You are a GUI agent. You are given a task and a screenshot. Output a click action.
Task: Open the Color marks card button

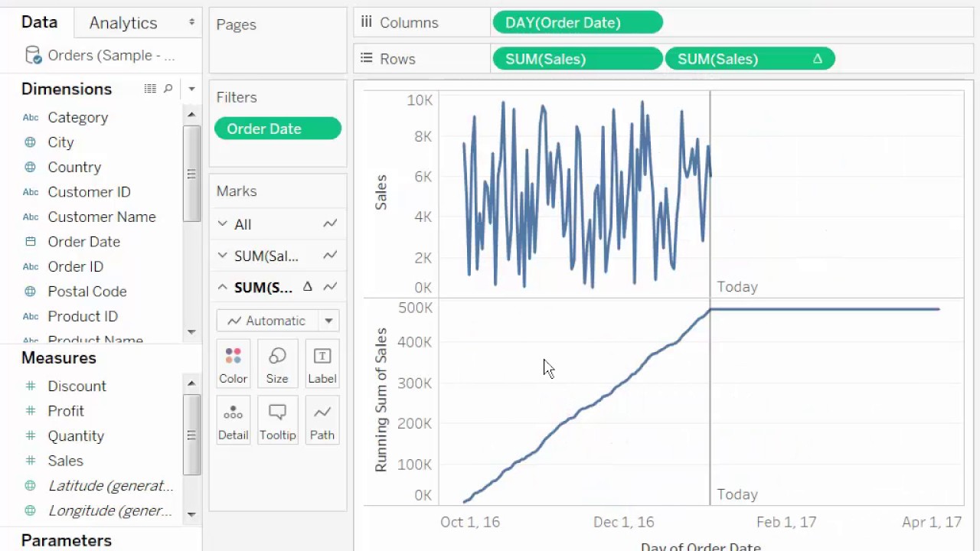click(x=234, y=364)
